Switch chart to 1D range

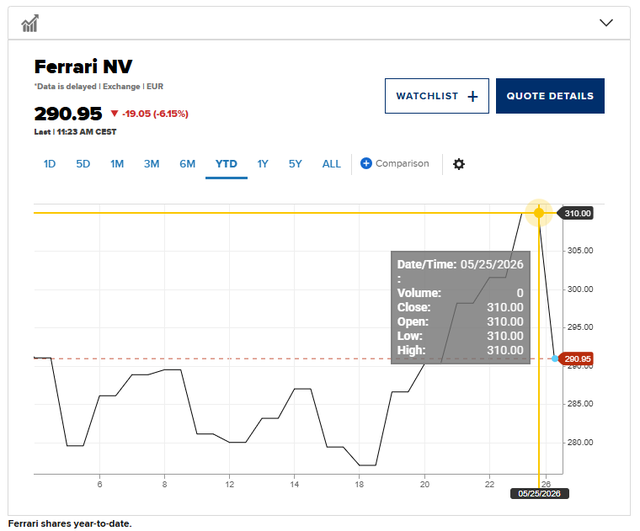[49, 164]
